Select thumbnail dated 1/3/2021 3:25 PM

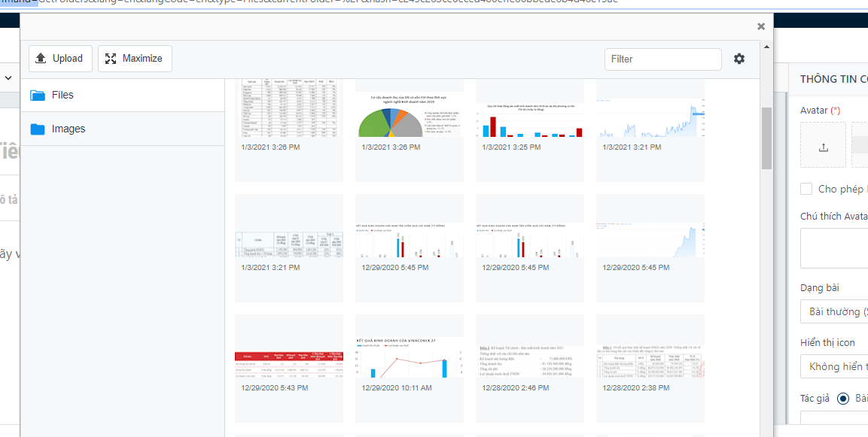point(530,131)
